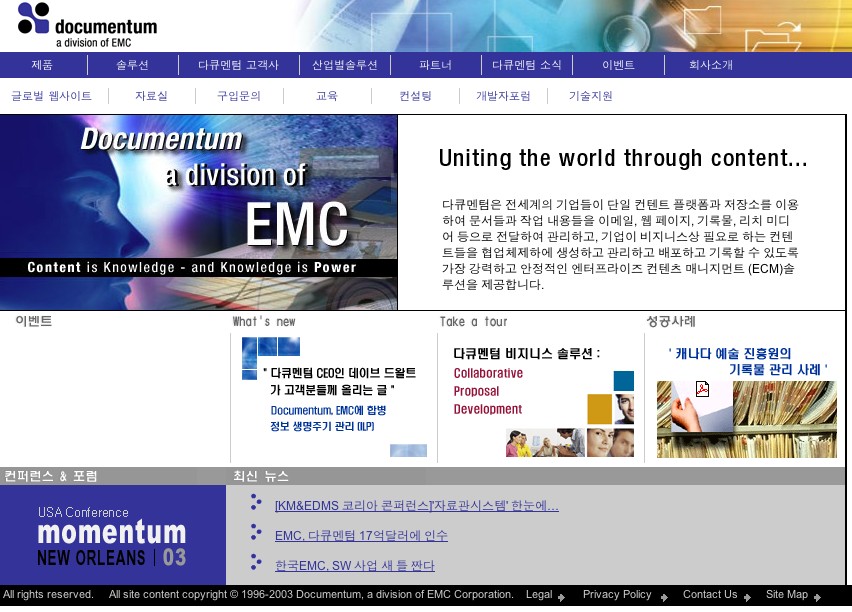
Task: Click the 이벤트 section heading
Action: pyautogui.click(x=34, y=321)
